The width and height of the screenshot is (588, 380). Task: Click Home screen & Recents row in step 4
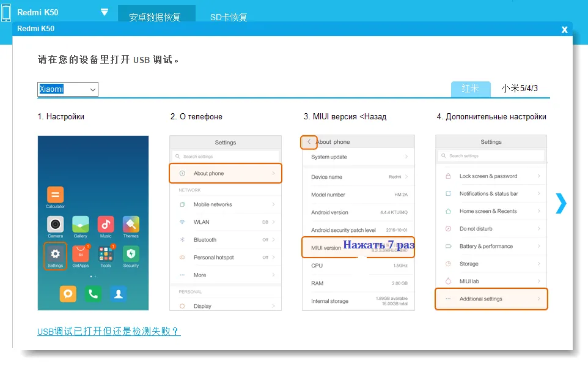click(x=491, y=211)
